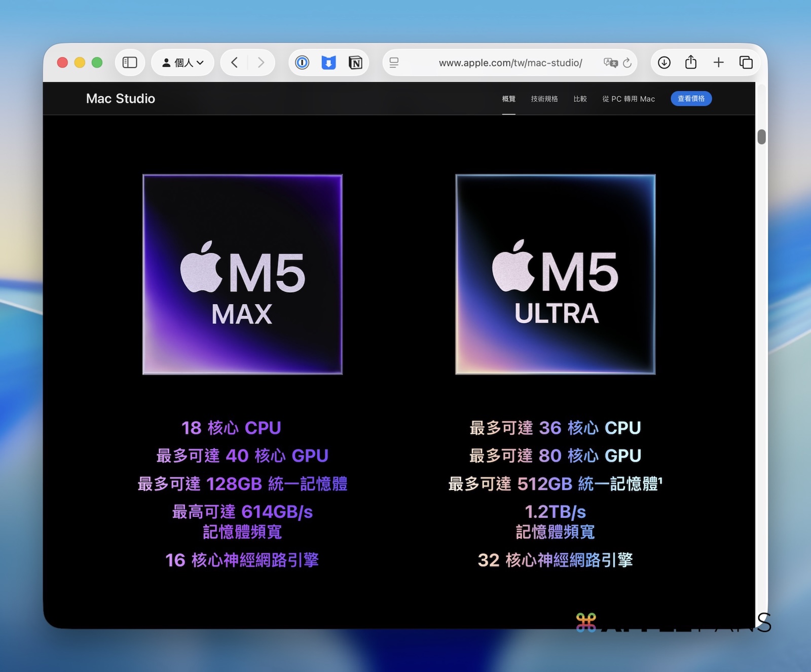Open the Share menu

coord(691,62)
